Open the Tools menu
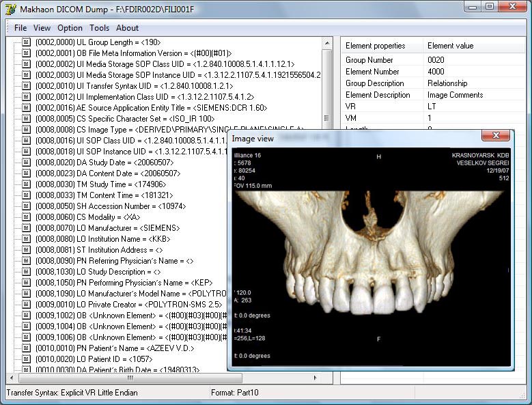The image size is (532, 405). [x=99, y=28]
